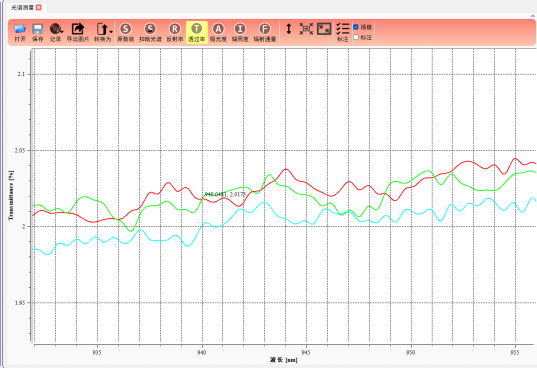Collapse toolbar using top-right chevron
This screenshot has height=368, width=537.
(x=533, y=16)
